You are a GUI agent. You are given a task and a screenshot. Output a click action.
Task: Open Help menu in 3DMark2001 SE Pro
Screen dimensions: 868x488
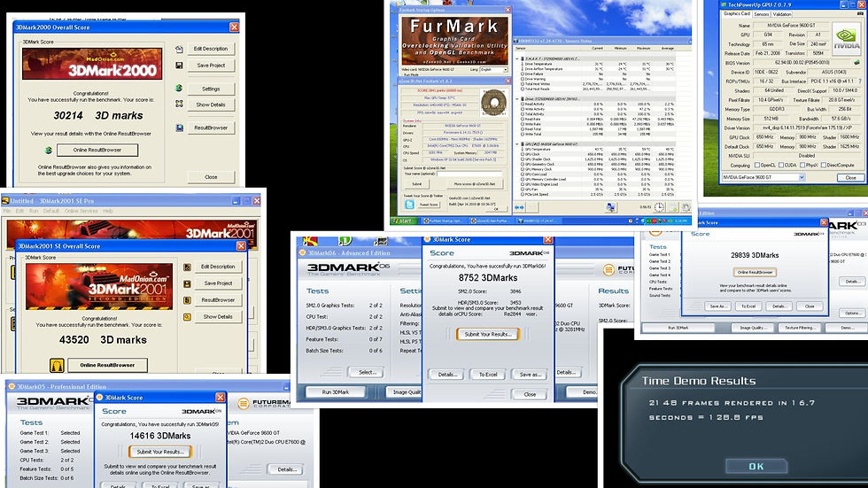[x=108, y=211]
